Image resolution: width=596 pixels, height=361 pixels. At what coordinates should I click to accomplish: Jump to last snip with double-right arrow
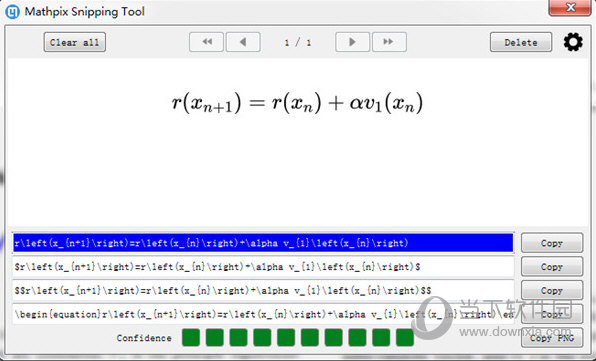click(x=389, y=42)
